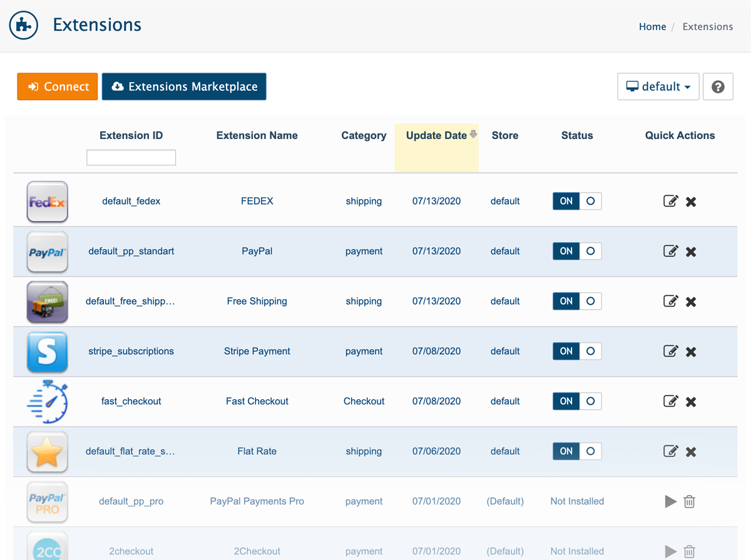Open the Extensions Marketplace

click(x=184, y=86)
